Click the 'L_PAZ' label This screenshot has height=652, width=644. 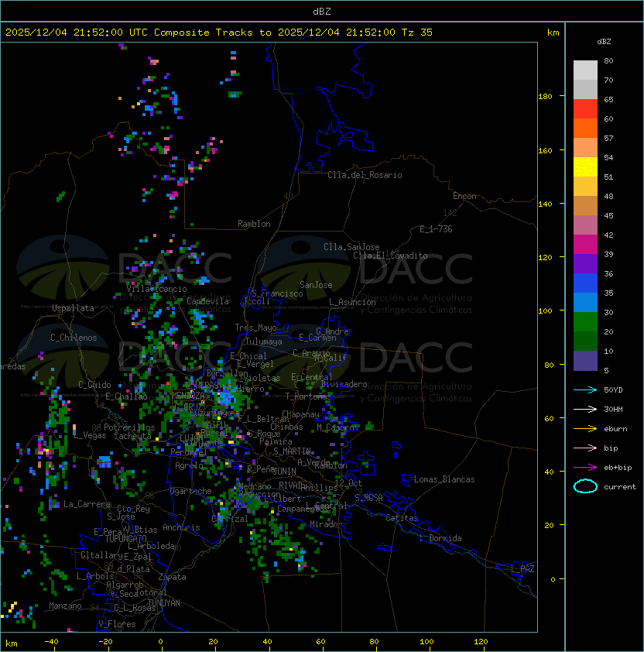click(x=522, y=568)
